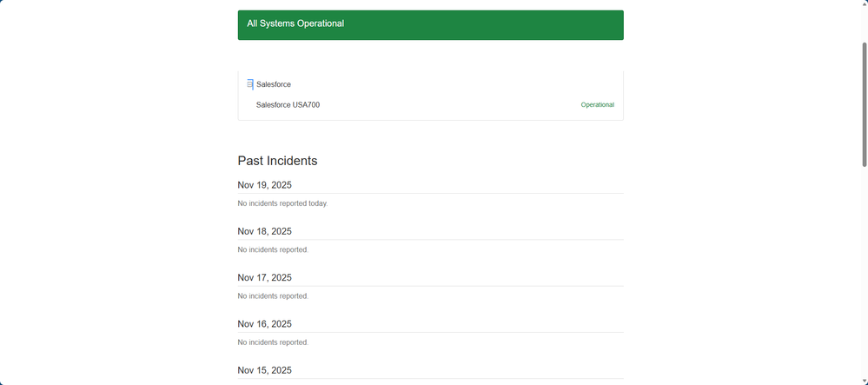Select the Nov 16, 2025 date heading
Screen dimensions: 868x385
[265, 324]
